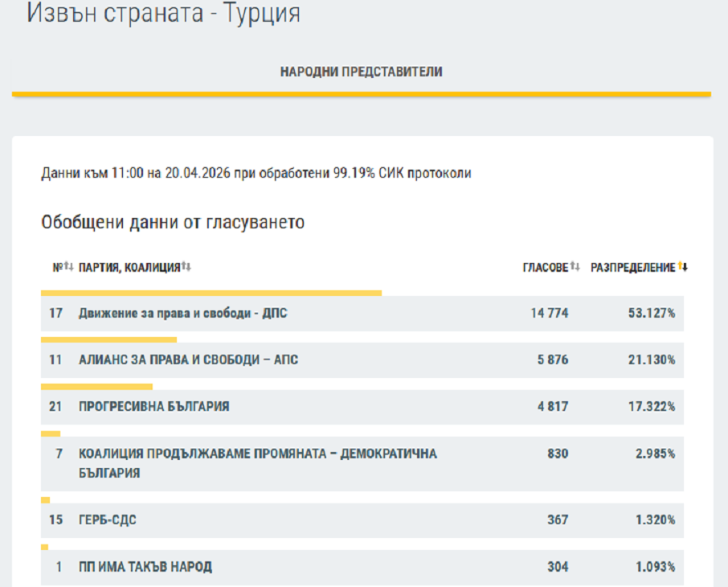Click the yellow bar above ПРОГРЕСИВНА БЪЛГАРИЯ
The image size is (728, 587).
click(x=96, y=386)
